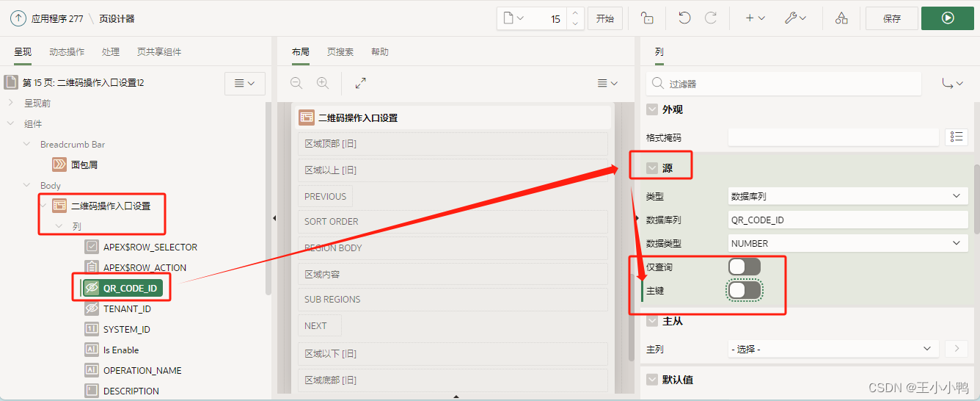Image resolution: width=980 pixels, height=401 pixels.
Task: Switch to the 页搜索 tab
Action: (340, 52)
